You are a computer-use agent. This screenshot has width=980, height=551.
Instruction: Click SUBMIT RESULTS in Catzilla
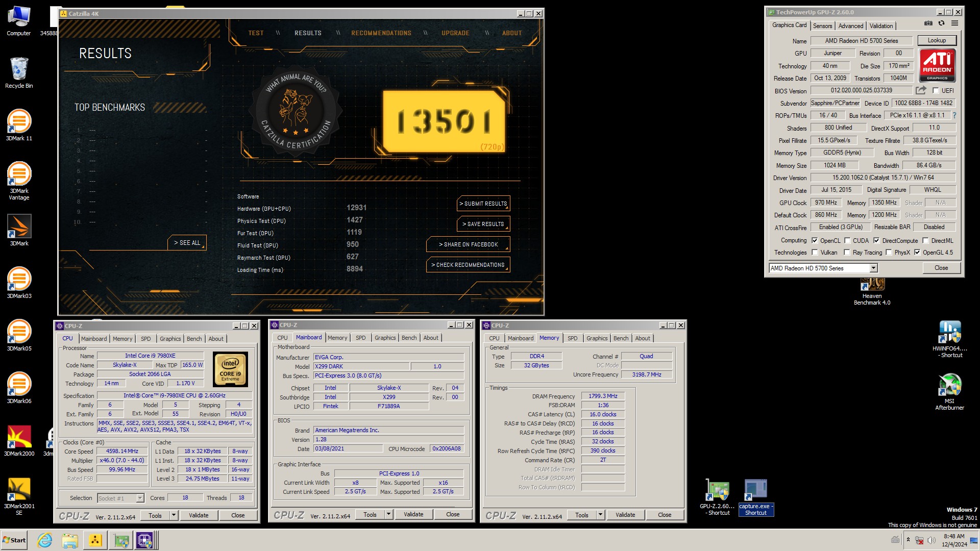483,204
